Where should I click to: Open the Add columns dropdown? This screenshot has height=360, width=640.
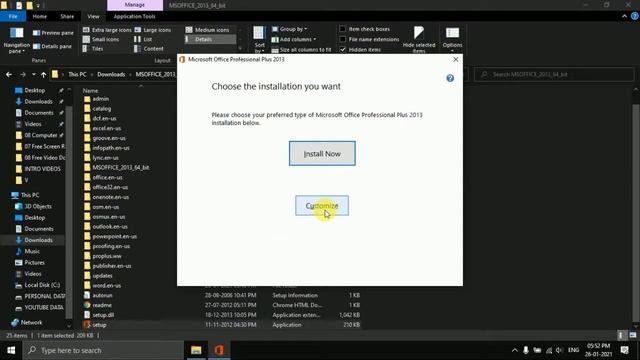coord(294,39)
